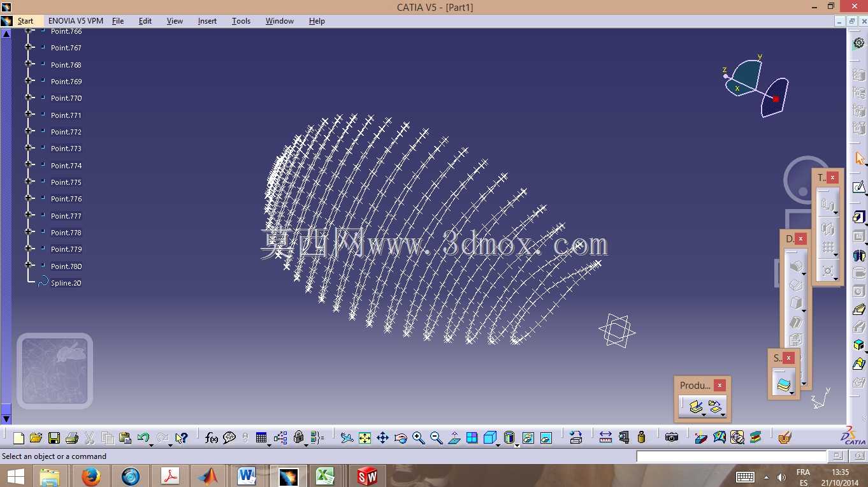Create a new document with New icon
The image size is (868, 487).
18,438
